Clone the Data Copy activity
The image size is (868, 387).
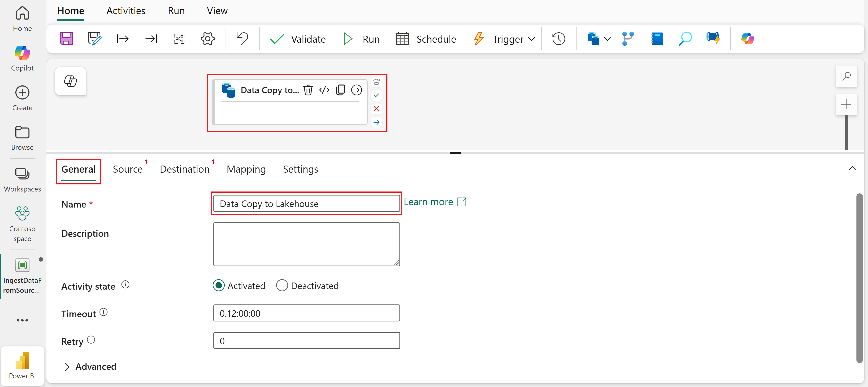tap(340, 90)
